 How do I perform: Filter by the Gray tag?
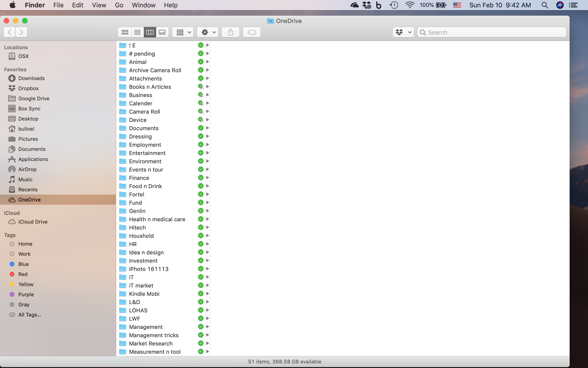[x=58, y=305]
